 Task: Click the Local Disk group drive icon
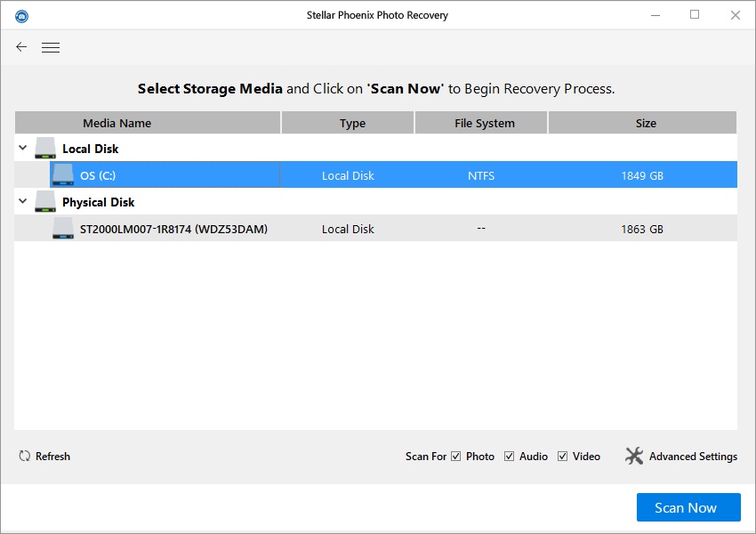[x=44, y=146]
